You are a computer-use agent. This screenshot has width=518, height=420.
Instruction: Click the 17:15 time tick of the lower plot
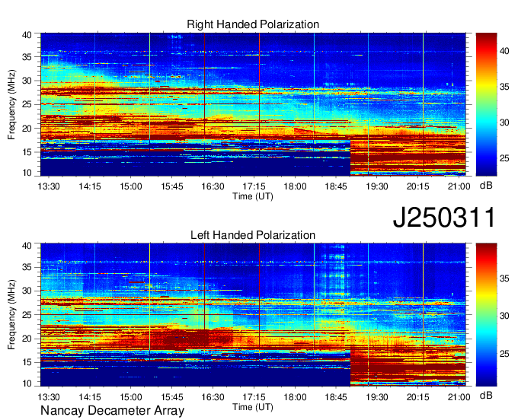point(254,396)
